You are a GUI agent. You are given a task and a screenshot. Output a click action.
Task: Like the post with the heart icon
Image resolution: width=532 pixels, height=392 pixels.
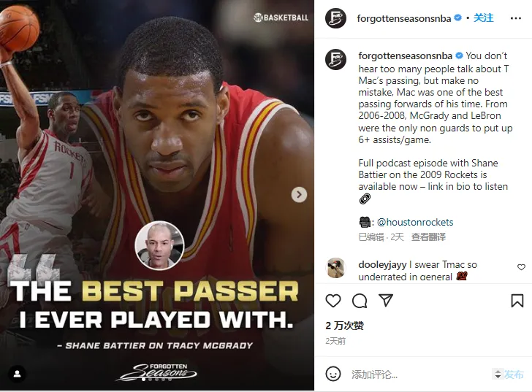332,301
